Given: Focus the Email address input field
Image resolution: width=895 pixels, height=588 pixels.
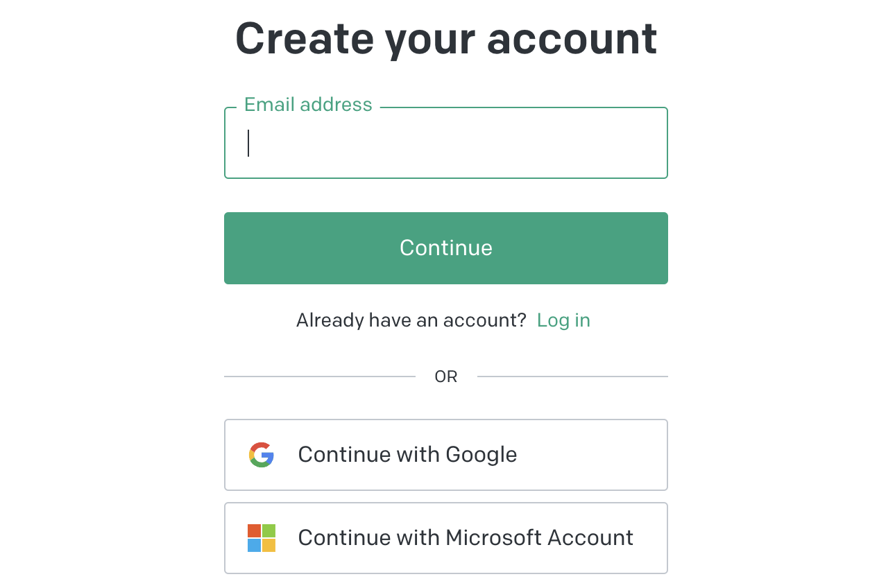Looking at the screenshot, I should (445, 144).
